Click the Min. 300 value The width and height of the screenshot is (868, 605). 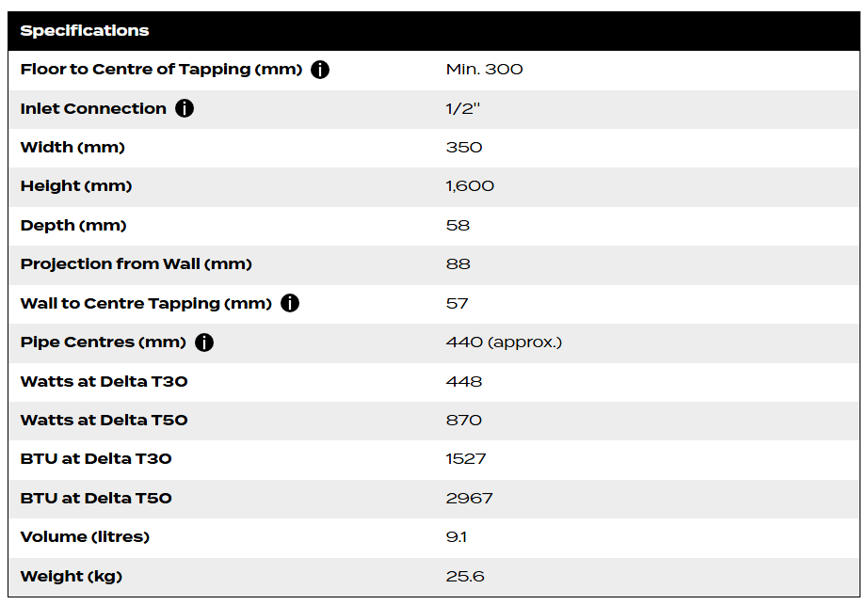[484, 70]
